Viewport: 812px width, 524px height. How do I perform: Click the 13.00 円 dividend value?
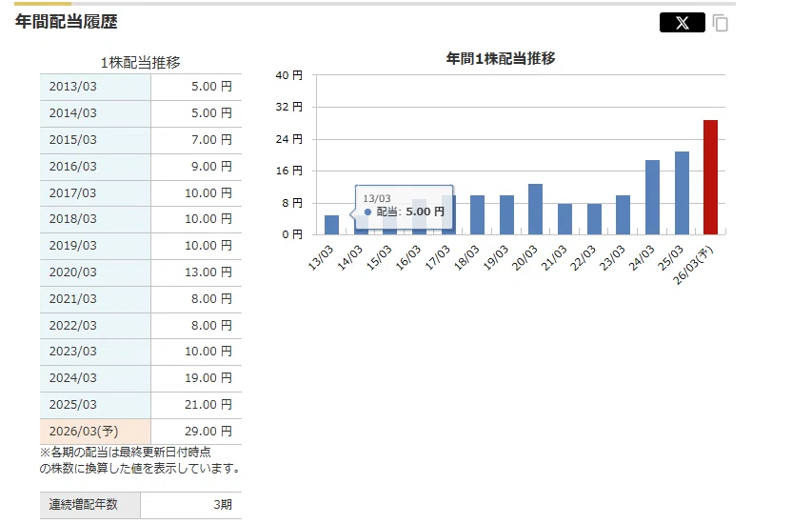208,272
